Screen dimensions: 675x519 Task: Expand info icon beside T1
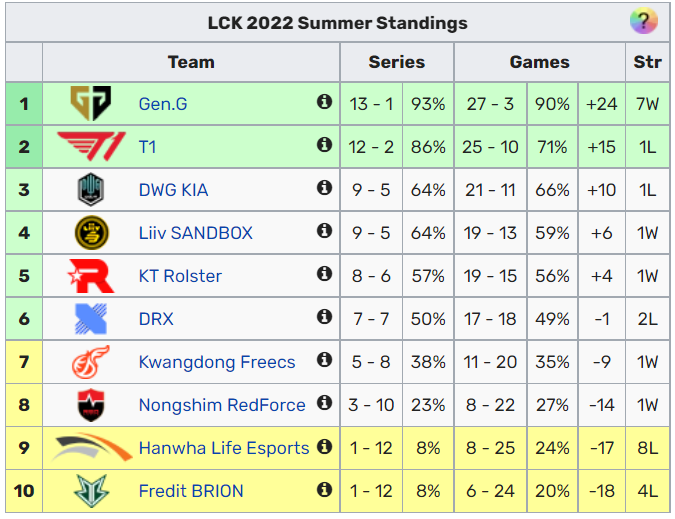324,145
